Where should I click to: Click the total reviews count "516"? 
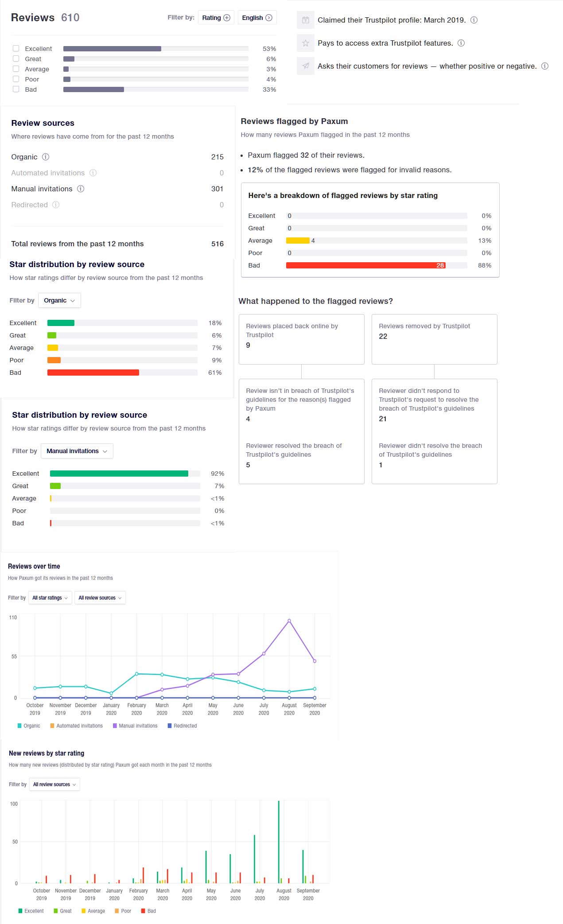tap(217, 244)
